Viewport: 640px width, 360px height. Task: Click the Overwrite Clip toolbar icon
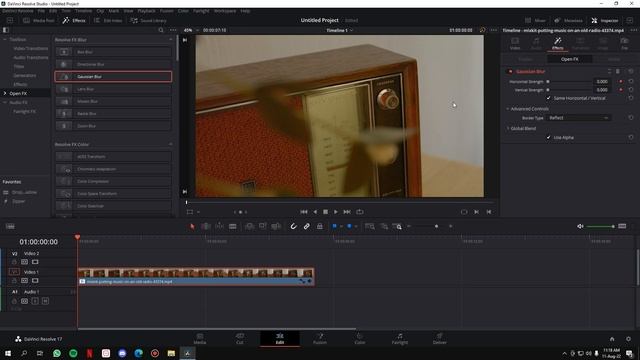(262, 226)
